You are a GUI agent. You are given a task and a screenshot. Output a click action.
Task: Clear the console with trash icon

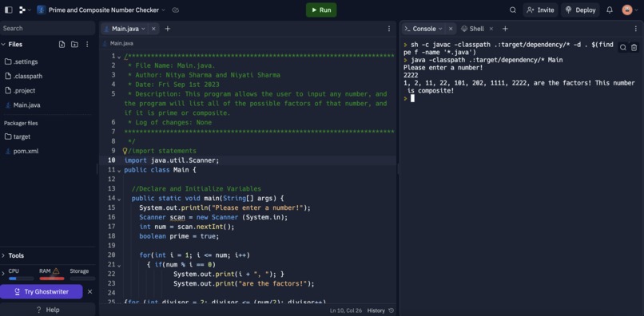634,48
